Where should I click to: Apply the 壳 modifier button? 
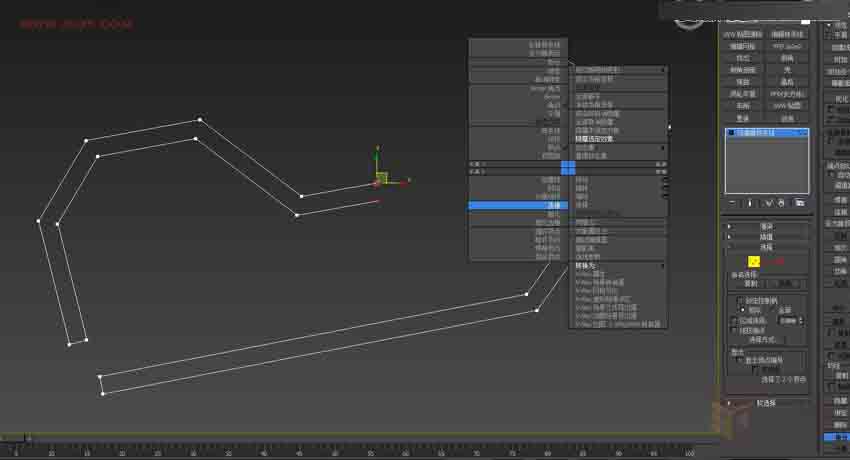(x=788, y=70)
